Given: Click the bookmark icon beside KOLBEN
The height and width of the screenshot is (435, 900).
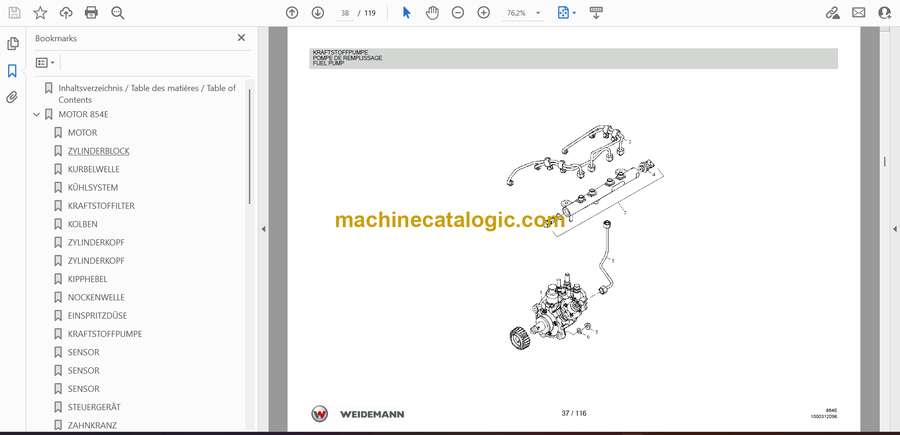Looking at the screenshot, I should click(x=58, y=224).
